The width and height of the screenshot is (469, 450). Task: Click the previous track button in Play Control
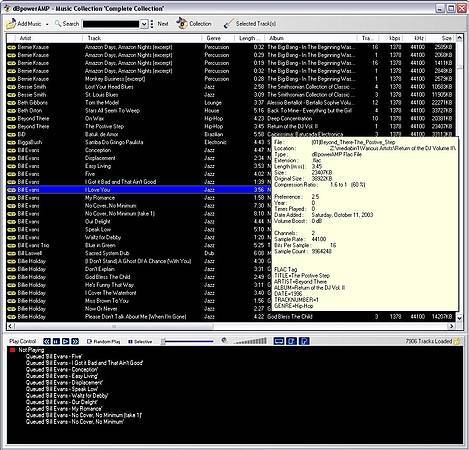(47, 341)
